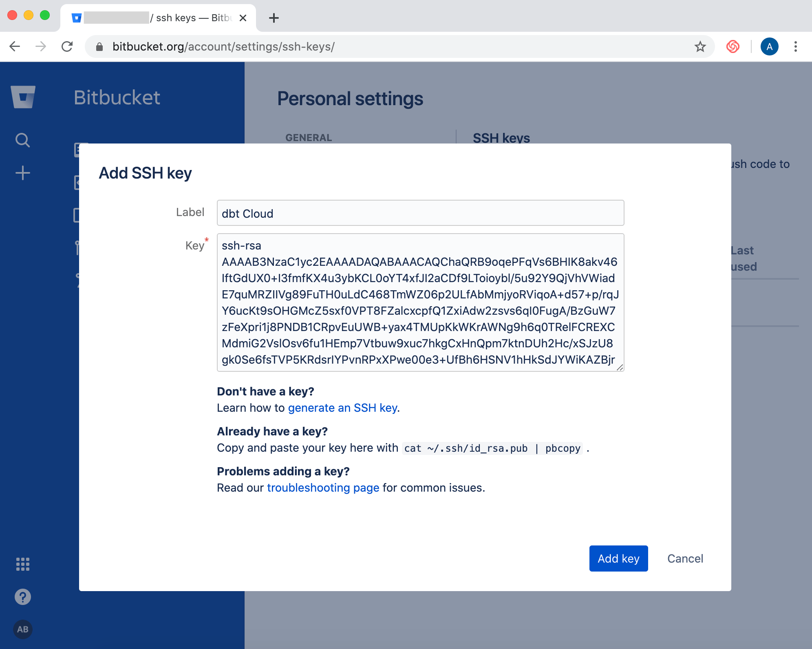Go back with the browser back arrow

click(x=15, y=46)
